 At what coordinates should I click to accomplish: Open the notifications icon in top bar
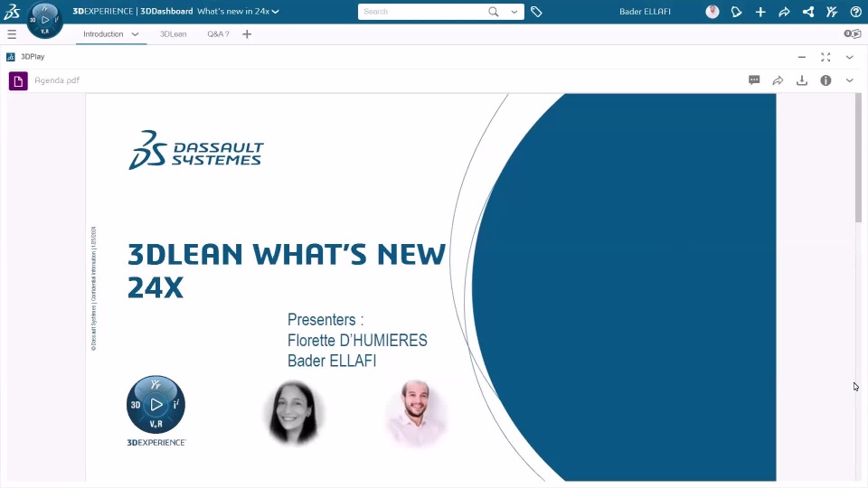click(x=737, y=12)
